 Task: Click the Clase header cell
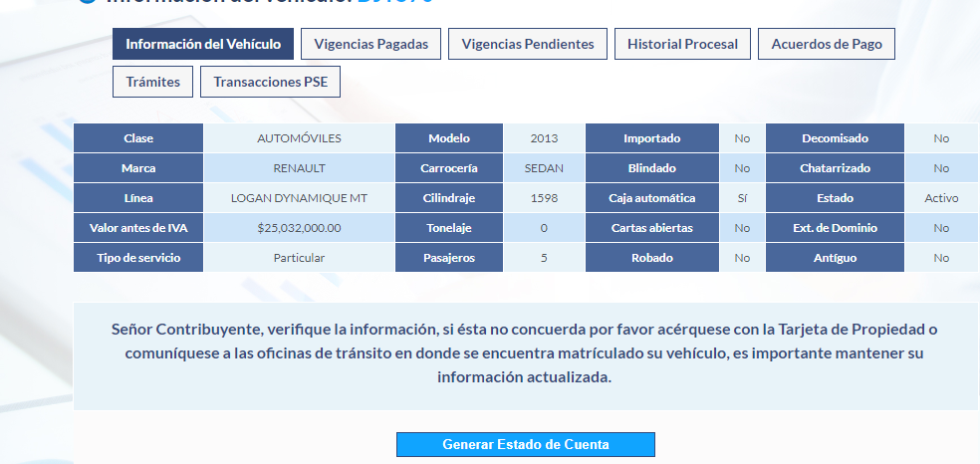[138, 138]
